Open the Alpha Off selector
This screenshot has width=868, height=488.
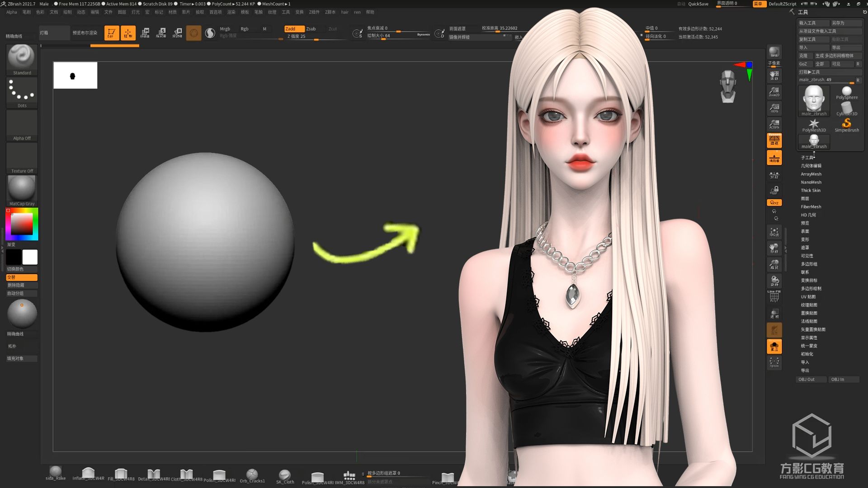coord(22,126)
